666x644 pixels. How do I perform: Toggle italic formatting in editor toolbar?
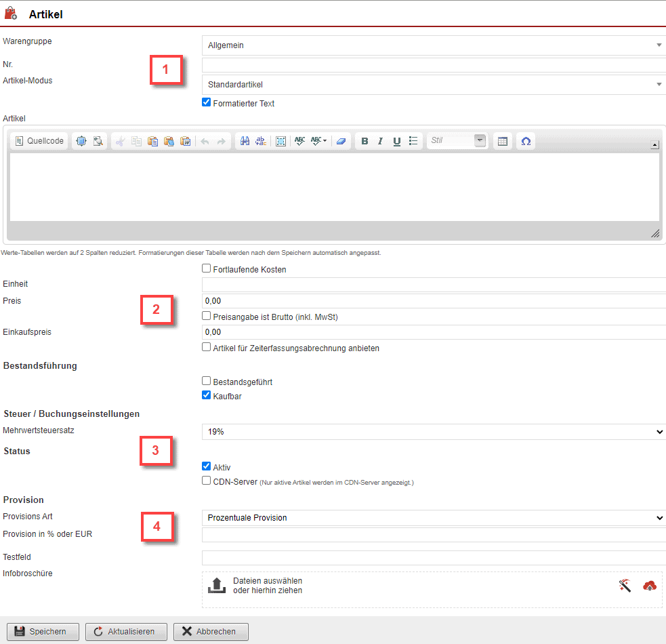tap(380, 141)
